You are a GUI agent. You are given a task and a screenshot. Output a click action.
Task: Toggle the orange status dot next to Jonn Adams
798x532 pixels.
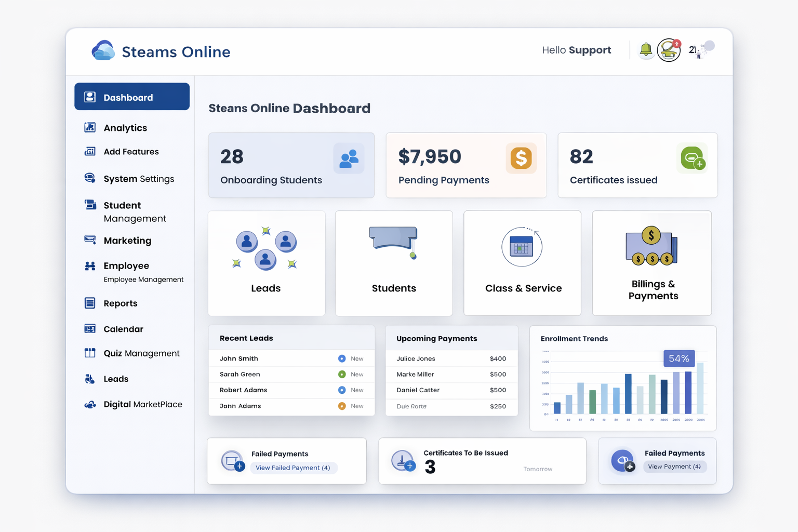click(x=342, y=406)
